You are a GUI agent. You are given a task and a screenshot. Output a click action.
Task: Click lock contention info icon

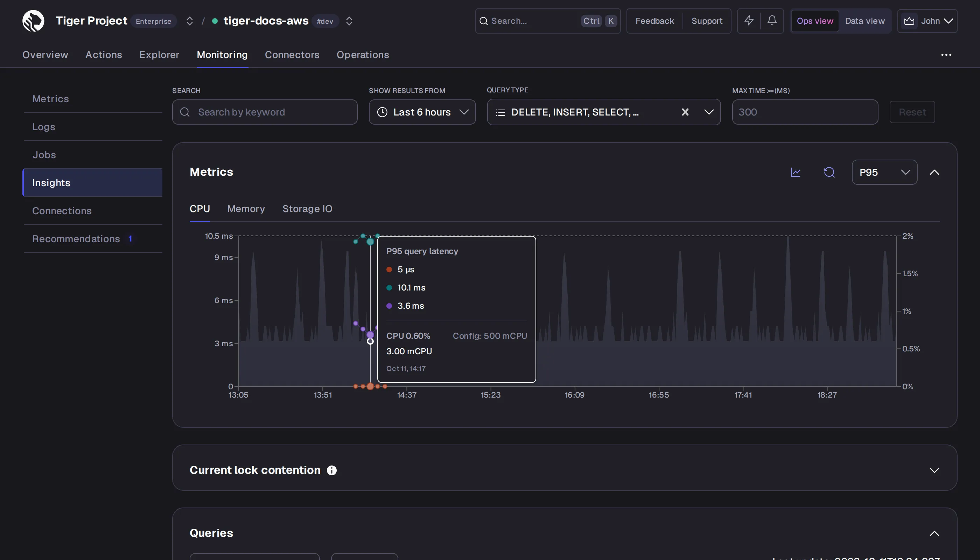pyautogui.click(x=331, y=470)
